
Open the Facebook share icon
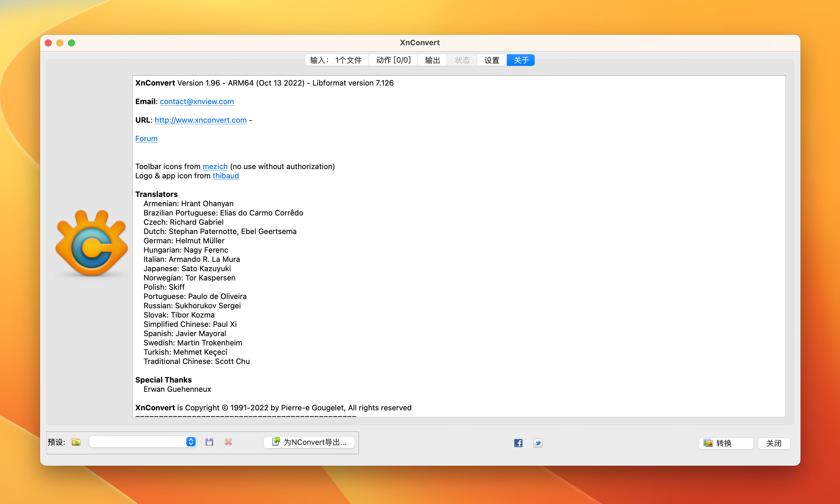(518, 443)
